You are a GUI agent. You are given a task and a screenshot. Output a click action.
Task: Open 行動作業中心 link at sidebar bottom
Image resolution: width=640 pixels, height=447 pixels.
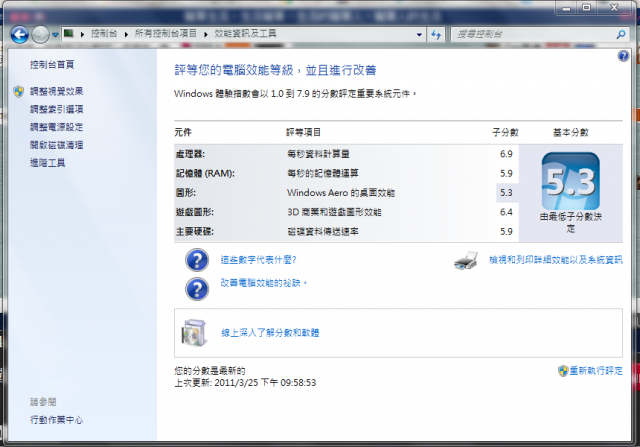pos(56,420)
